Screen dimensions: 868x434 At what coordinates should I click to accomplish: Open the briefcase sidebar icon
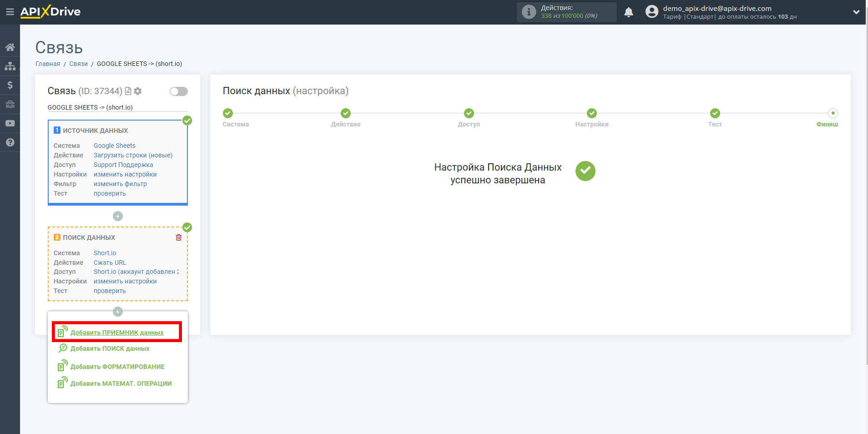(x=10, y=104)
